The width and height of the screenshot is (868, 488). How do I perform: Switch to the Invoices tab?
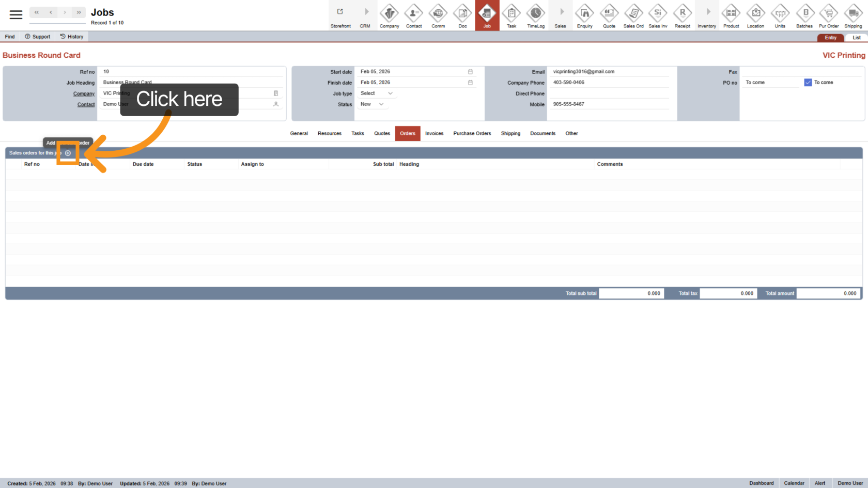(434, 134)
